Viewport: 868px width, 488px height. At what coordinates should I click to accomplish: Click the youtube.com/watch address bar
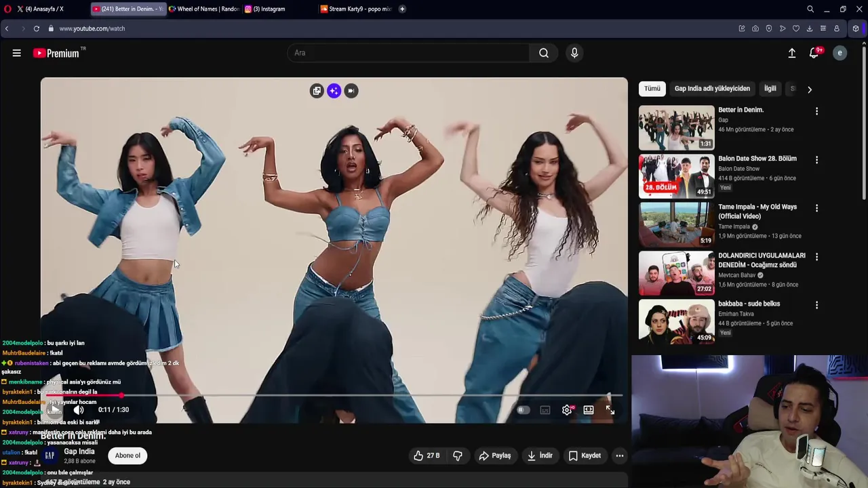pos(92,28)
